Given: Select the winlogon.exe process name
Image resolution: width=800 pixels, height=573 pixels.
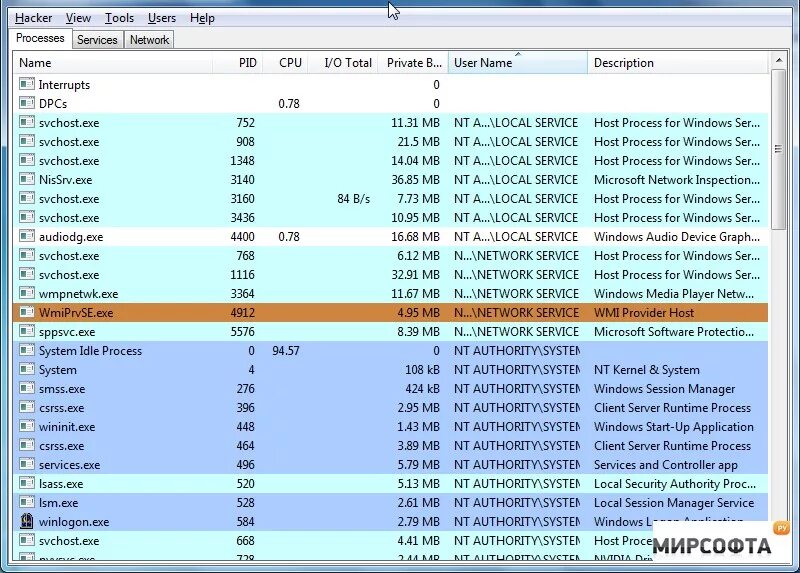Looking at the screenshot, I should tap(74, 522).
